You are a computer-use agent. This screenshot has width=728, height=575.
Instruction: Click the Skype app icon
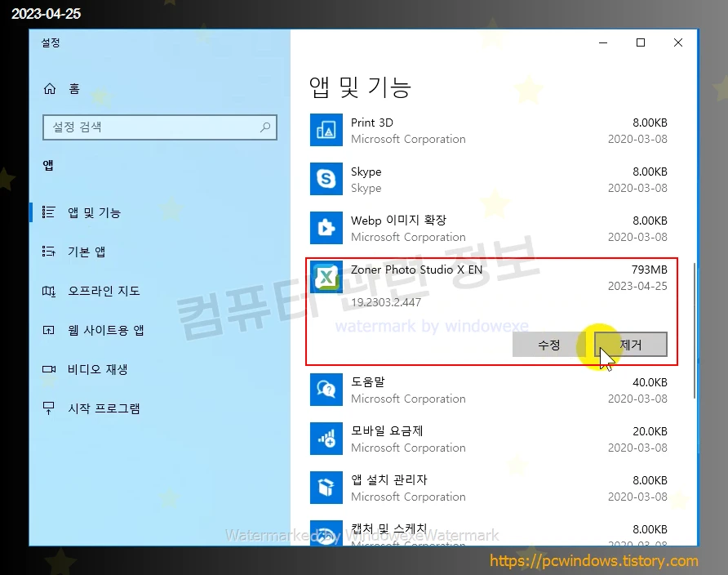pyautogui.click(x=326, y=179)
